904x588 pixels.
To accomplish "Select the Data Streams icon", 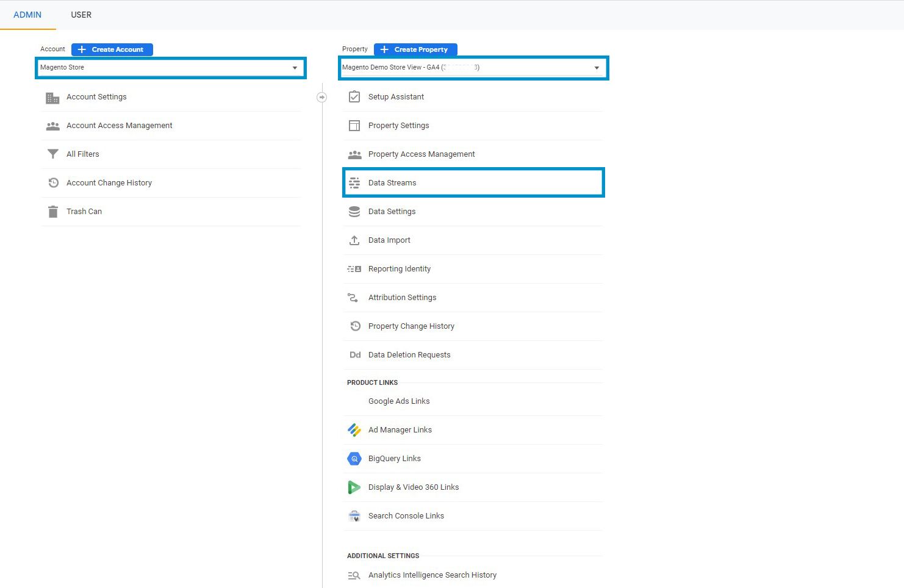I will point(354,182).
